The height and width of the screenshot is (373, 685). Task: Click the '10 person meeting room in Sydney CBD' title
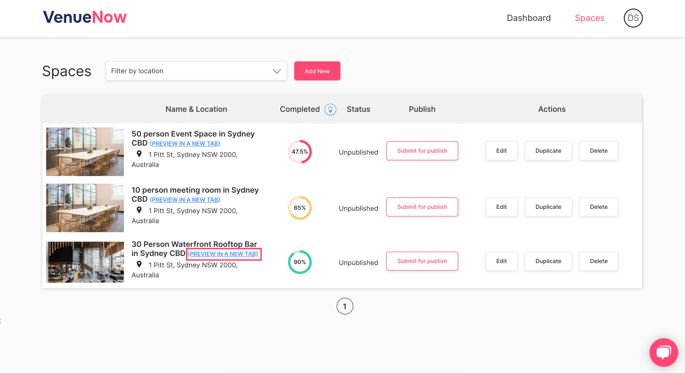[x=195, y=194]
